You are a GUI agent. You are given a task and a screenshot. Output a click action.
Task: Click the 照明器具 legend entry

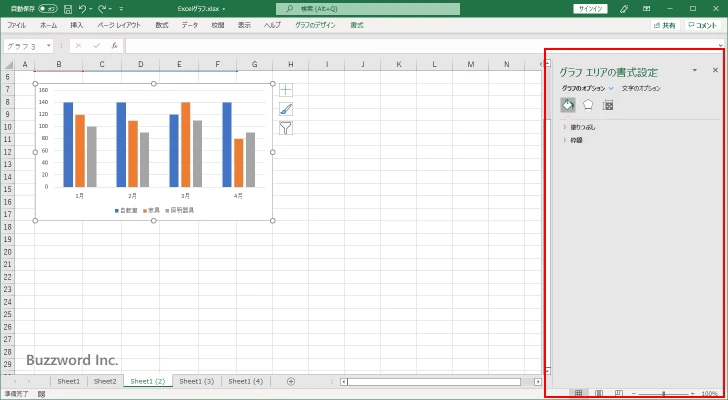point(180,210)
